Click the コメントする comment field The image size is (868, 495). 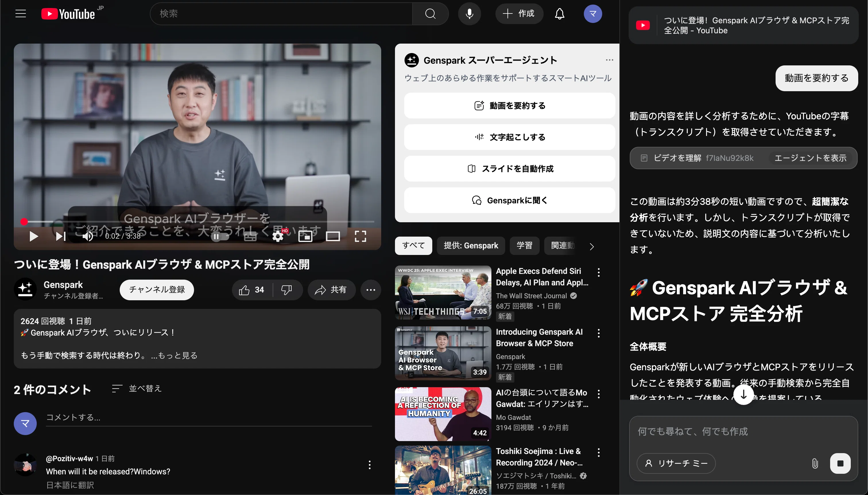(x=209, y=418)
